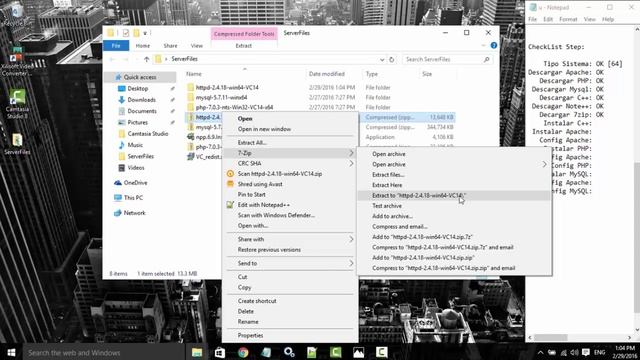The height and width of the screenshot is (360, 640).
Task: Click Extract files... in 7-Zip submenu
Action: click(x=388, y=175)
